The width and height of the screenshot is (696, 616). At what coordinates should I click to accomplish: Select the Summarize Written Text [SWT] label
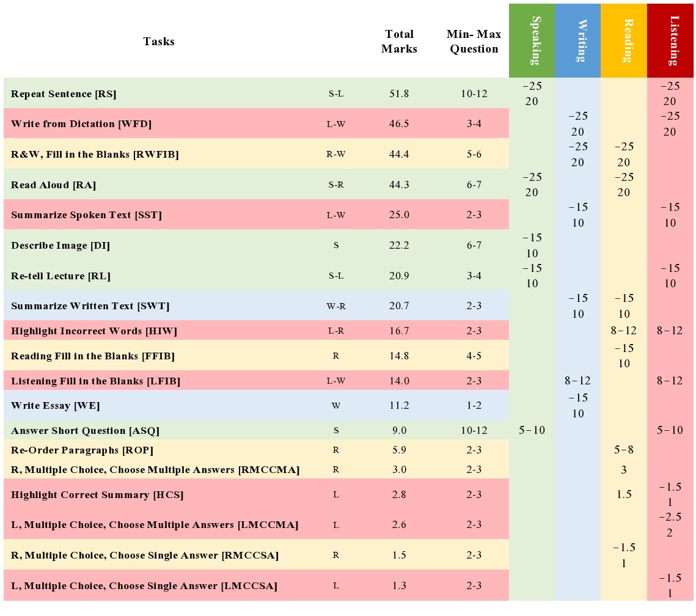90,306
